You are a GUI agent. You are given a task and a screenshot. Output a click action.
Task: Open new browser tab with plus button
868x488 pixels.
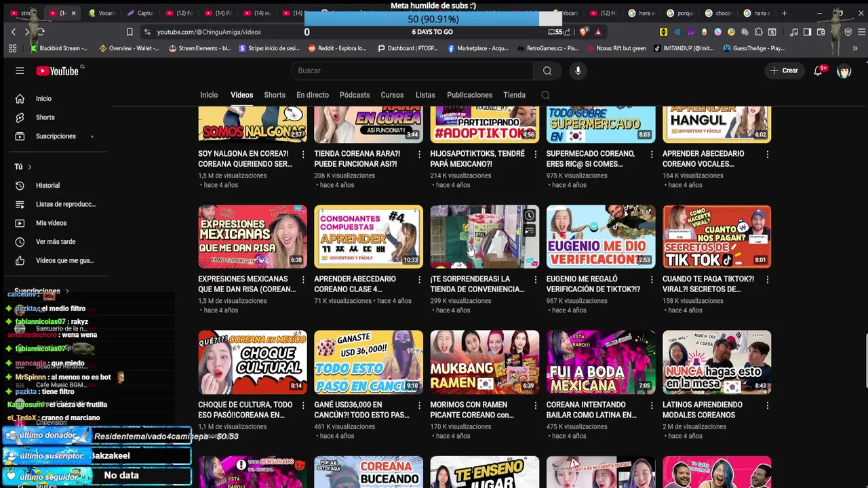784,13
